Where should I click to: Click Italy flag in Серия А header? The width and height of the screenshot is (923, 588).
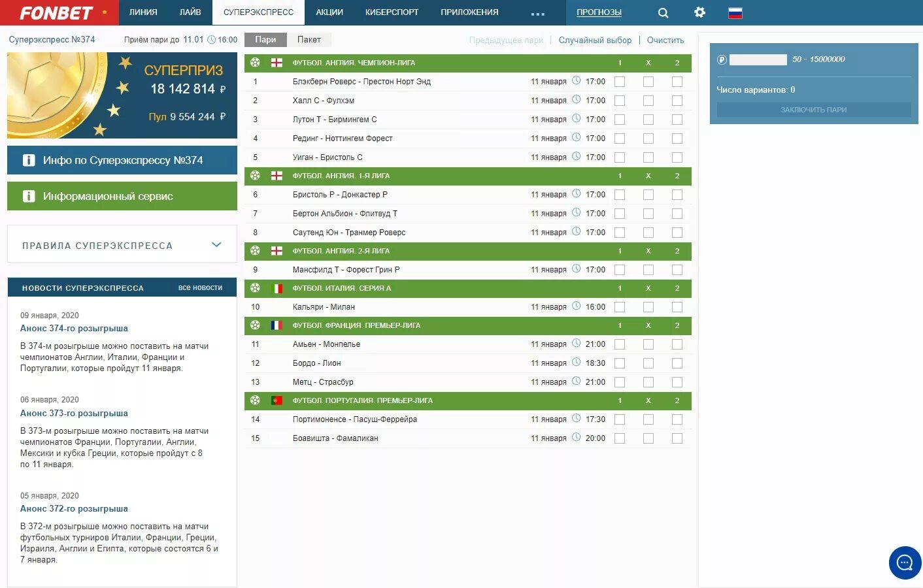coord(277,288)
